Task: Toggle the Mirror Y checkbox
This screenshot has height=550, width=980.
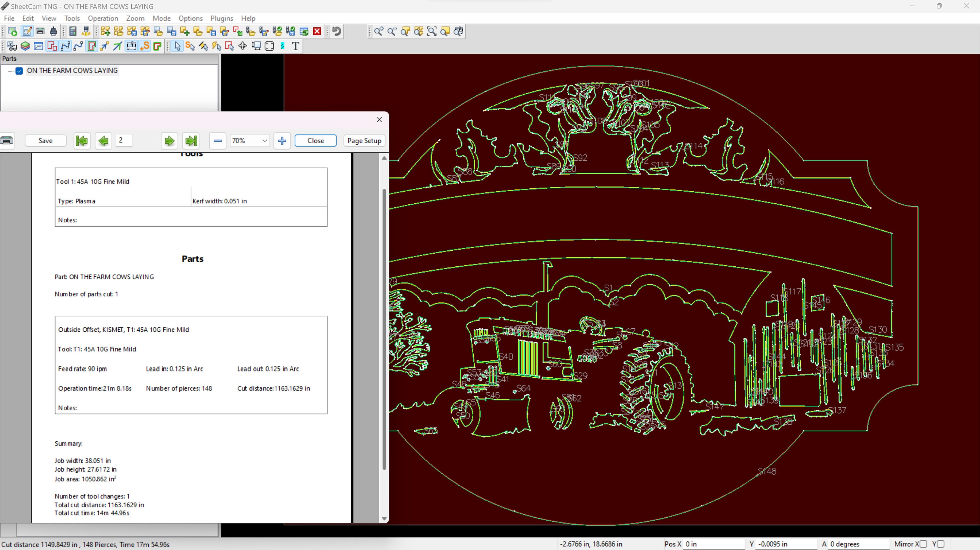Action: click(x=940, y=544)
